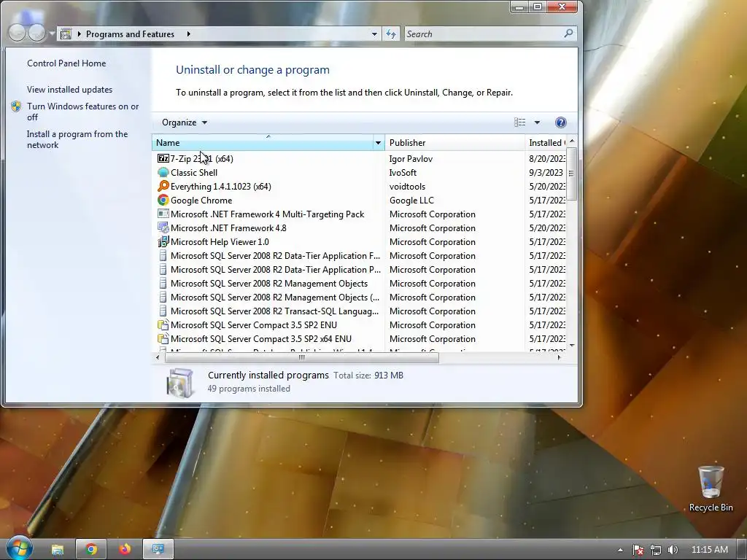The image size is (747, 560).
Task: Click the taskbar clock showing 11:15 AM
Action: pos(709,550)
